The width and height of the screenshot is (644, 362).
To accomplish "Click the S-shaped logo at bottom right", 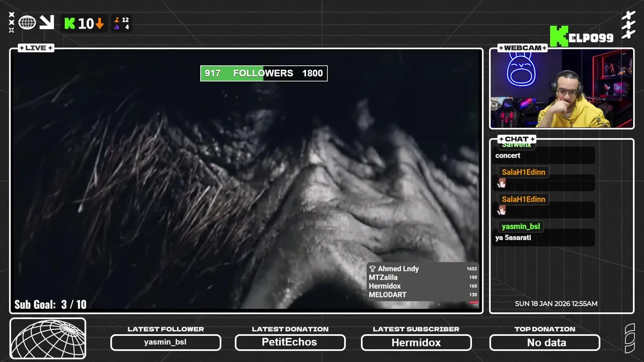I will pos(629,338).
